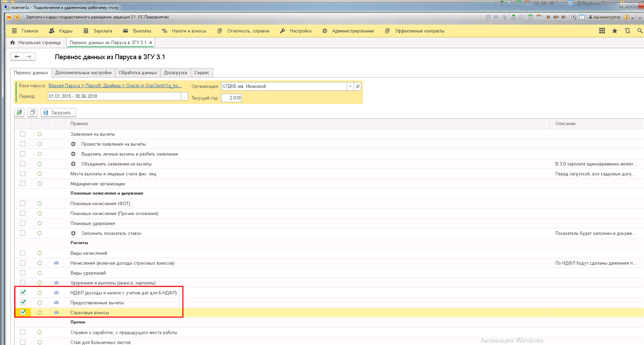Click the uncheck-all rules icon button
Screen dimensions: 644x345
pos(33,112)
